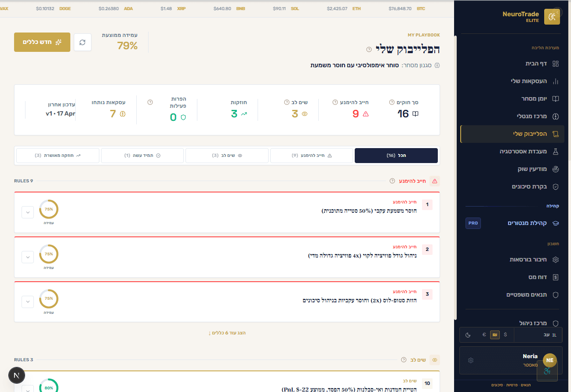Switch to the חייב להימנע (9) tab

pyautogui.click(x=312, y=156)
